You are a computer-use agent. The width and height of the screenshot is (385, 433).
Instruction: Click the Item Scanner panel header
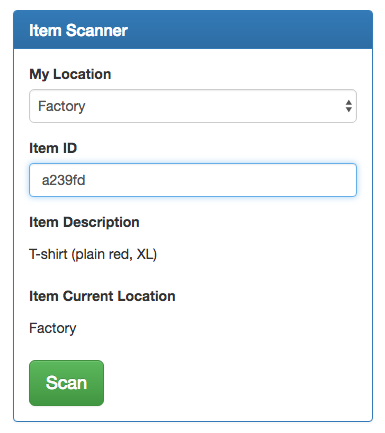click(x=193, y=30)
